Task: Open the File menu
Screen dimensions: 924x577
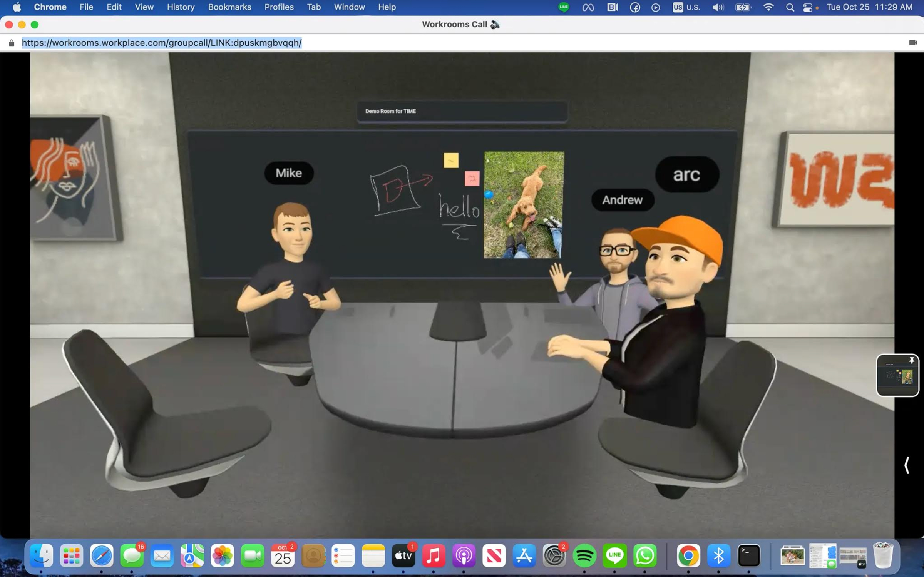Action: click(86, 7)
